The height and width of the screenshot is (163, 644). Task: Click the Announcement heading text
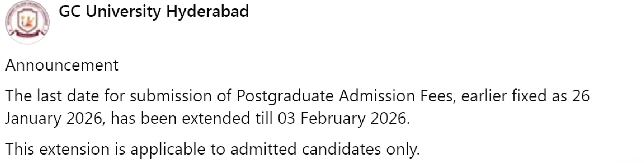pyautogui.click(x=62, y=65)
